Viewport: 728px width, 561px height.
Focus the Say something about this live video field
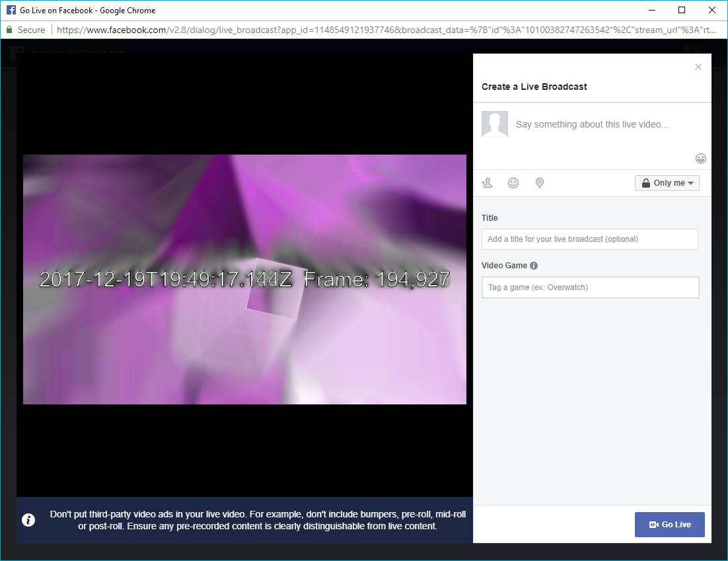point(592,124)
